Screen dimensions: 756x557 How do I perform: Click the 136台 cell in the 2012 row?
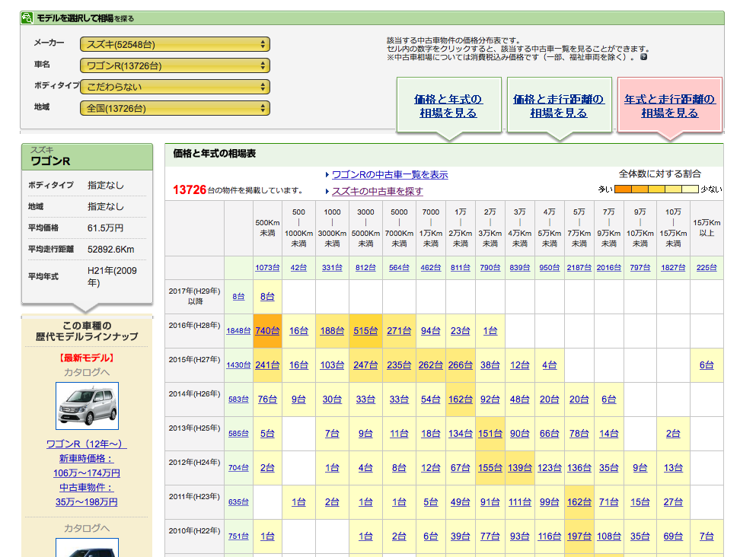point(579,468)
